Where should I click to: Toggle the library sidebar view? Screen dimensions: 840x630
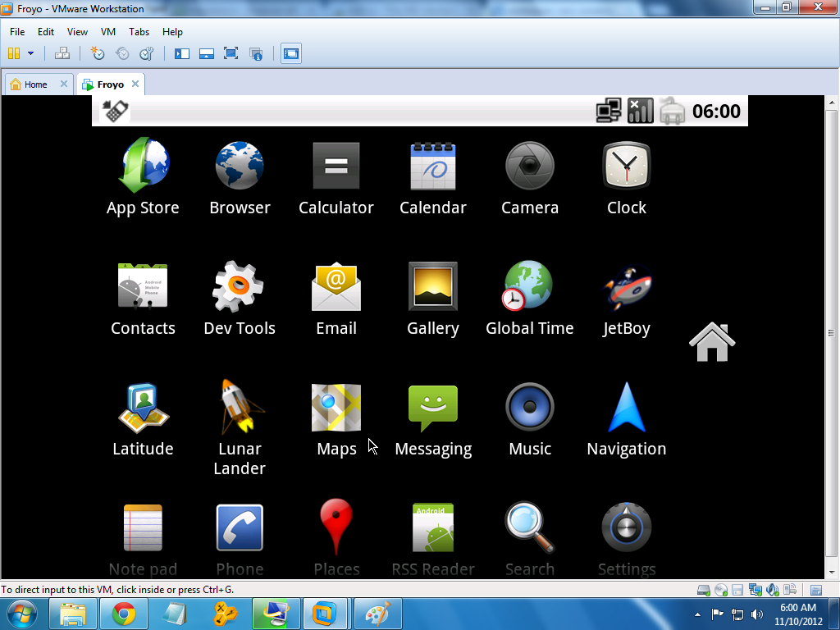click(182, 53)
